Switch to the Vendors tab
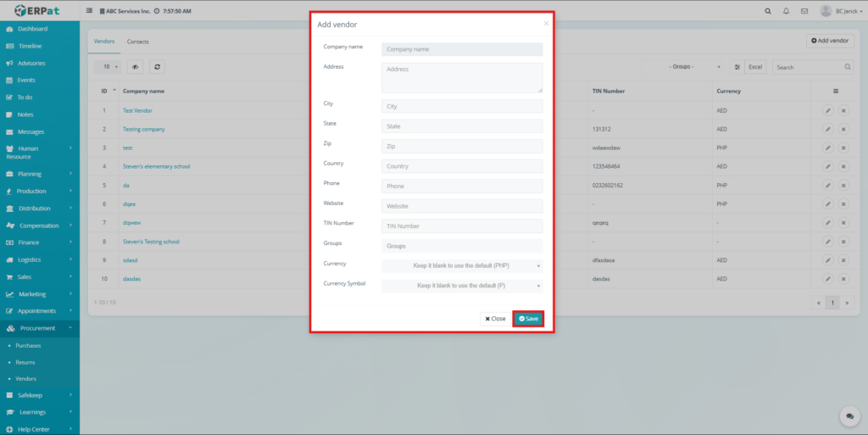The width and height of the screenshot is (868, 435). click(x=104, y=42)
